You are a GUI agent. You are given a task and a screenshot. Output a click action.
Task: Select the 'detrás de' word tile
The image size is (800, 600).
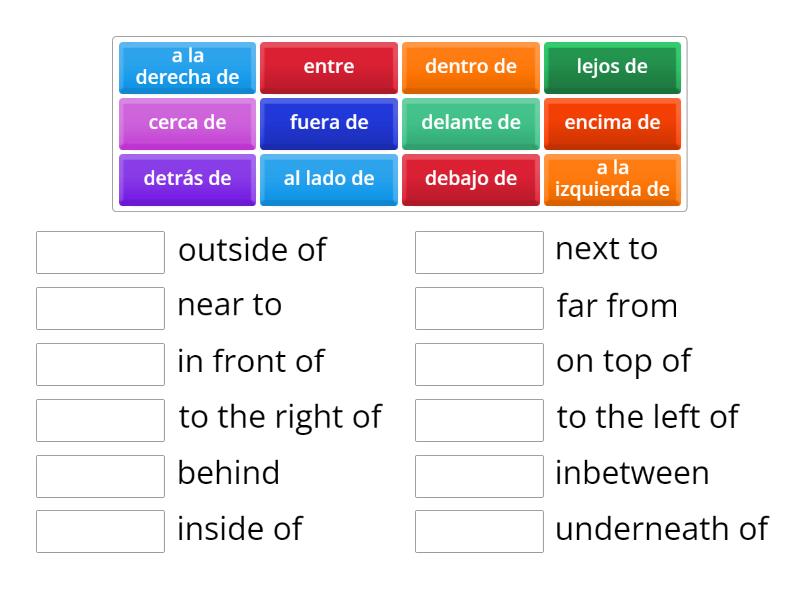(x=187, y=179)
